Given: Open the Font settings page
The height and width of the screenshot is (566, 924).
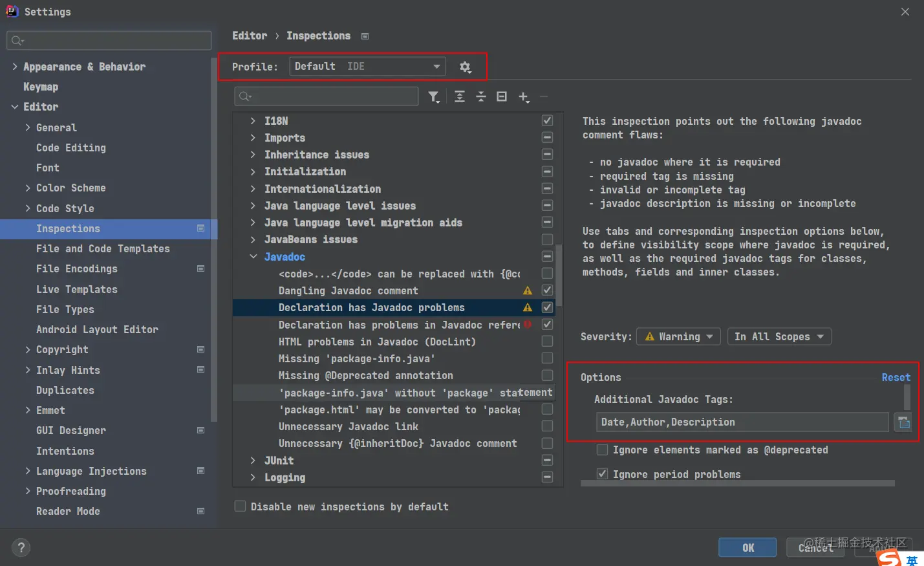Looking at the screenshot, I should click(48, 168).
